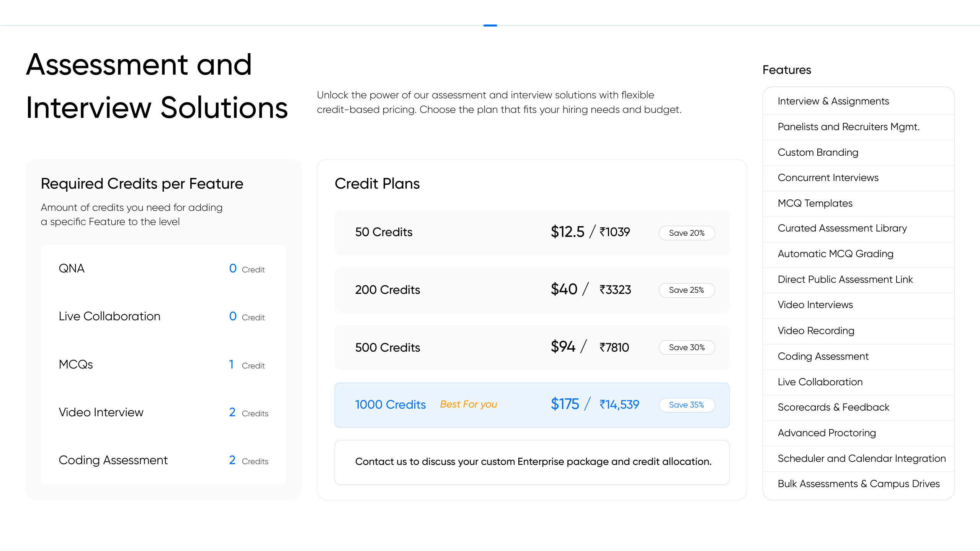980x551 pixels.
Task: Click the Video Interview credit row
Action: pyautogui.click(x=163, y=412)
